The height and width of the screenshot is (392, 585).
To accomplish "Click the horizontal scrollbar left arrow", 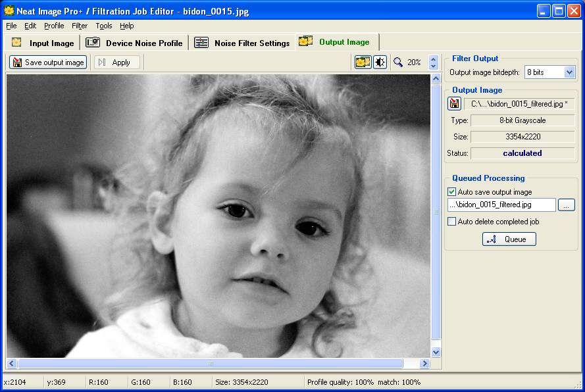I will click(12, 363).
